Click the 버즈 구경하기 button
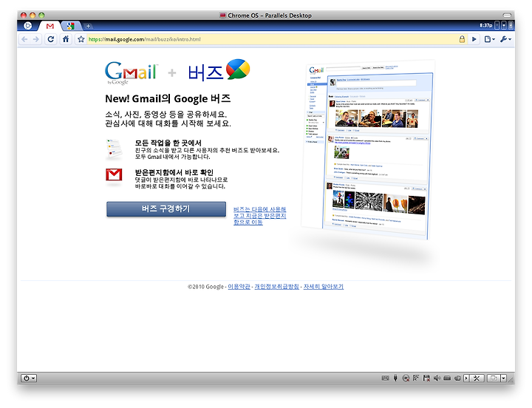Screen dimensions: 532x408 pyautogui.click(x=166, y=208)
